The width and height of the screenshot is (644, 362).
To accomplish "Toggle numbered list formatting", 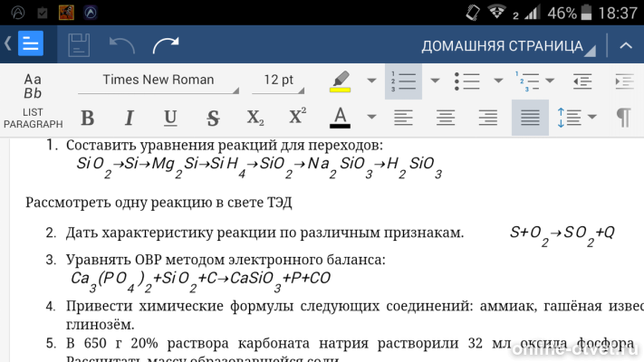I will [403, 81].
